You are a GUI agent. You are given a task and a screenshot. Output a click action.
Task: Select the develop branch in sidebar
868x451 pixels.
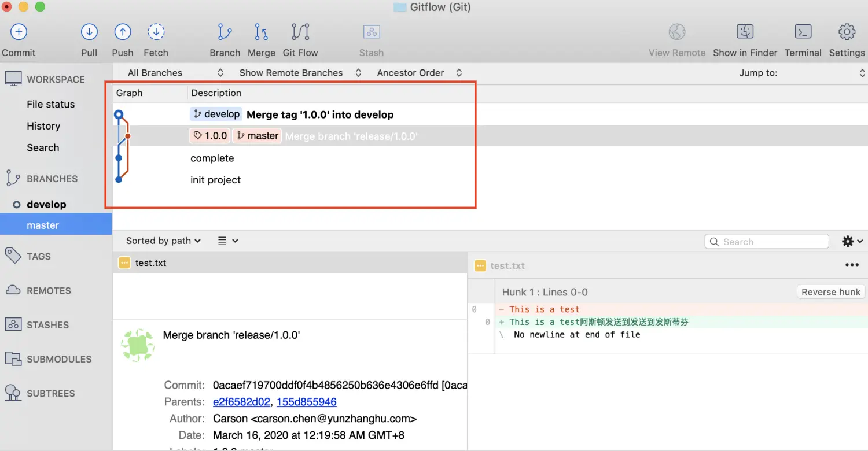click(x=46, y=204)
